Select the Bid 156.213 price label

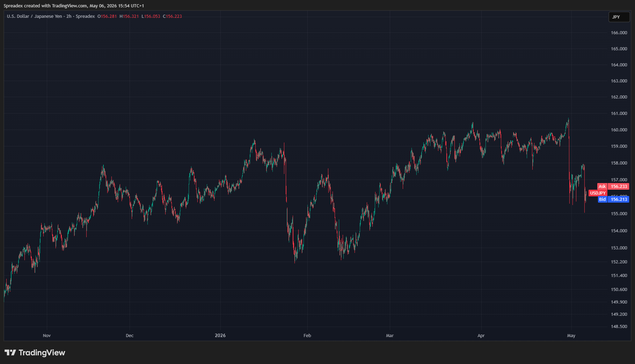[x=613, y=199]
